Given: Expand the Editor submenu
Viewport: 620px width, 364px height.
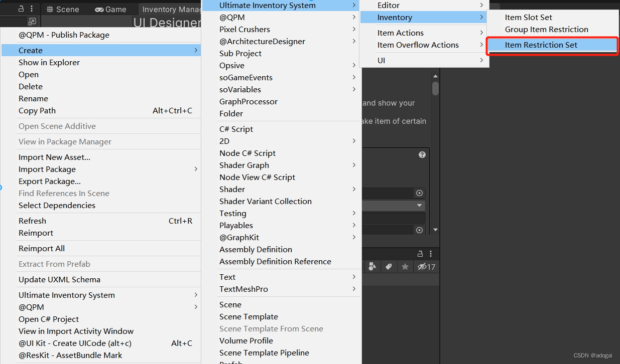Looking at the screenshot, I should click(x=424, y=5).
